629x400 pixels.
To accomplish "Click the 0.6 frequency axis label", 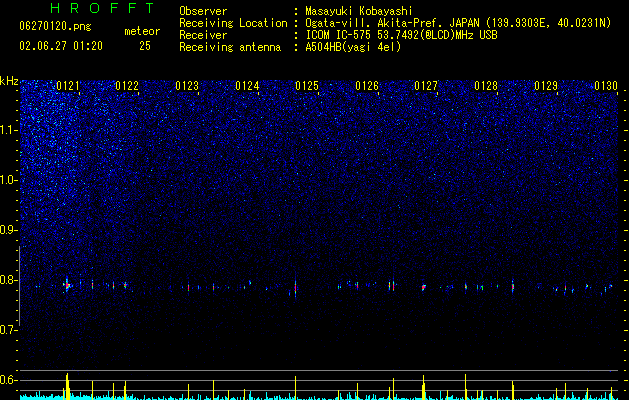I will [9, 380].
